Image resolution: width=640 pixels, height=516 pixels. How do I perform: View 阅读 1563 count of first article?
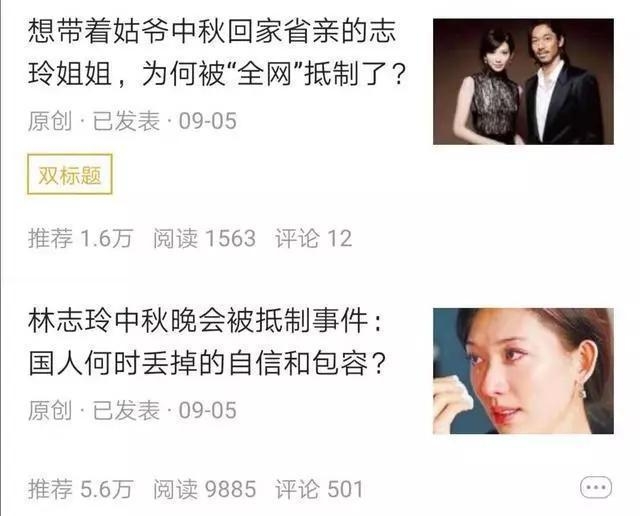tap(204, 238)
